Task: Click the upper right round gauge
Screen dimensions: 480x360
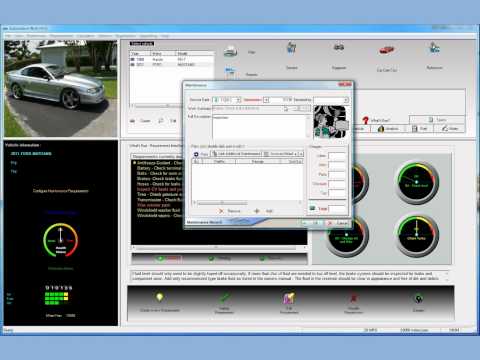Action: (x=417, y=183)
